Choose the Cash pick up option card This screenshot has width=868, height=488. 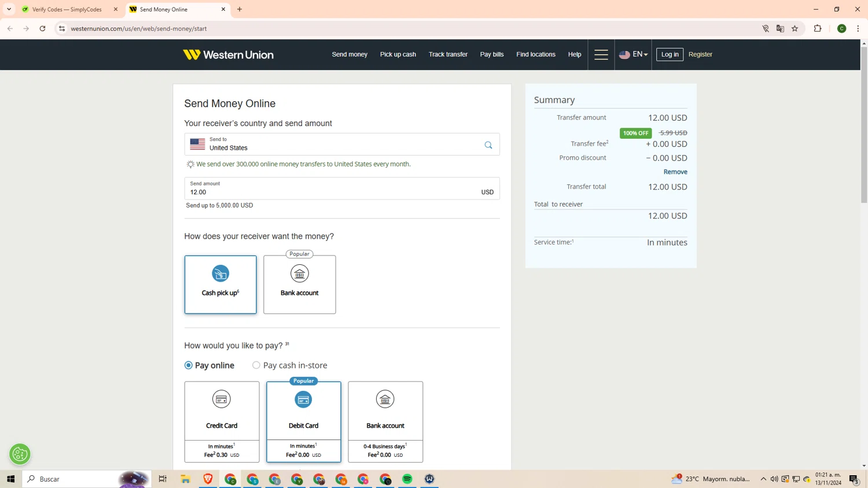(x=220, y=284)
